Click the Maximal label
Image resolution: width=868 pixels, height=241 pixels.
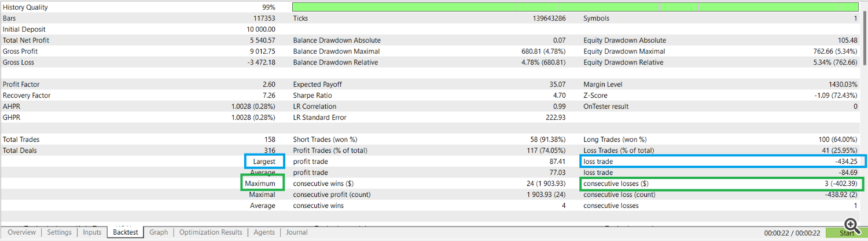click(x=263, y=195)
